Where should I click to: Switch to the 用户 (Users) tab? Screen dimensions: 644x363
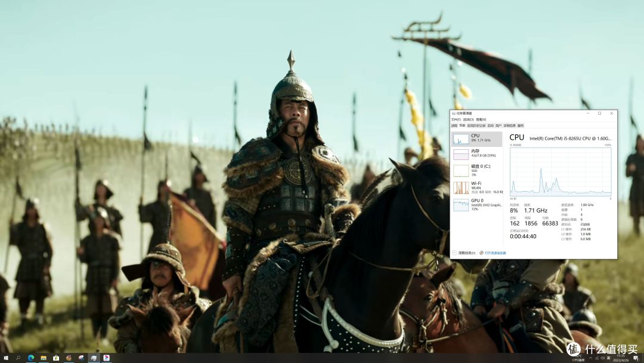point(499,125)
